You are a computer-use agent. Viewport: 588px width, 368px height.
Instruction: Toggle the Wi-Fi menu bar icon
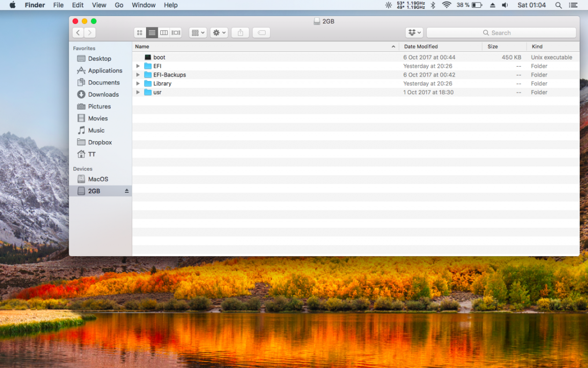[446, 5]
